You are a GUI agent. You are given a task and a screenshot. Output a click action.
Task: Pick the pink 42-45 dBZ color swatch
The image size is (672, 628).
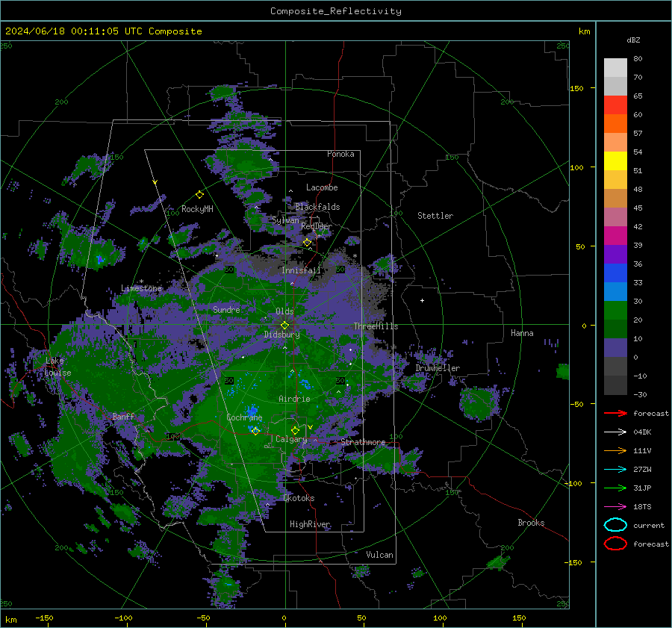coord(615,217)
